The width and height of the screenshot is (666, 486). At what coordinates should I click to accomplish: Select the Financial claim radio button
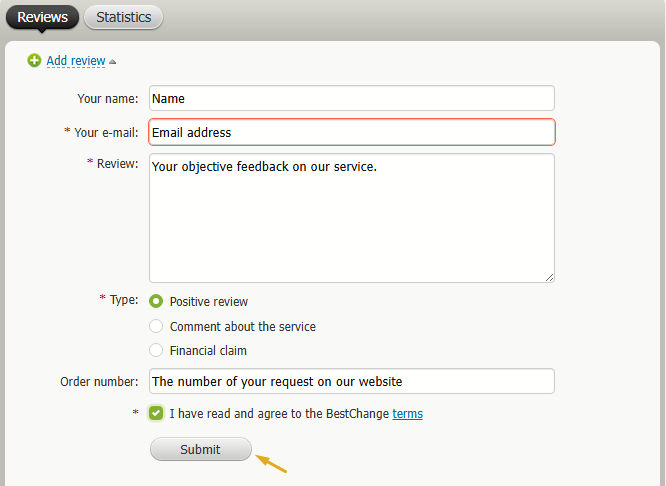click(x=156, y=351)
